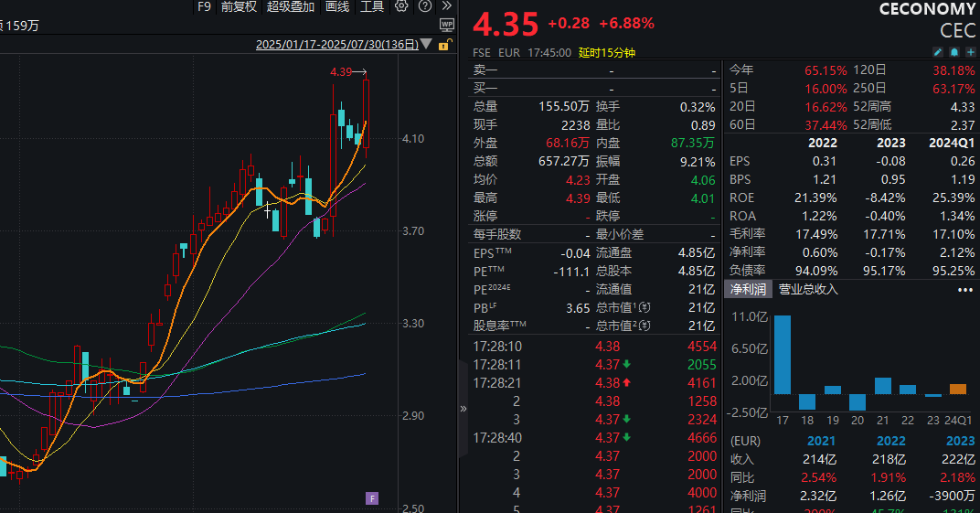Click the 今年 return 65.15%
Image resolution: width=980 pixels, height=513 pixels.
tap(826, 70)
